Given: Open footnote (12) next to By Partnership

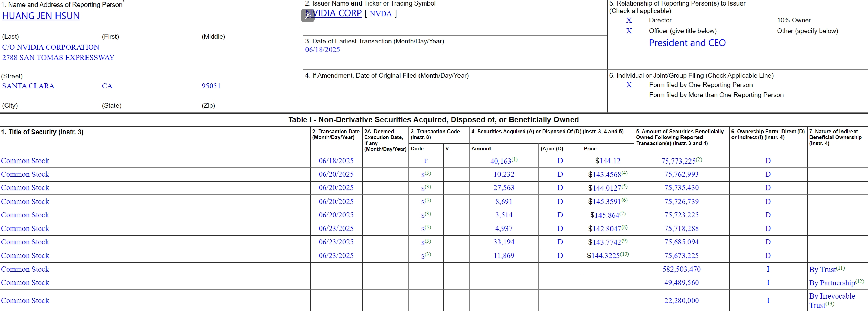Looking at the screenshot, I should (860, 281).
